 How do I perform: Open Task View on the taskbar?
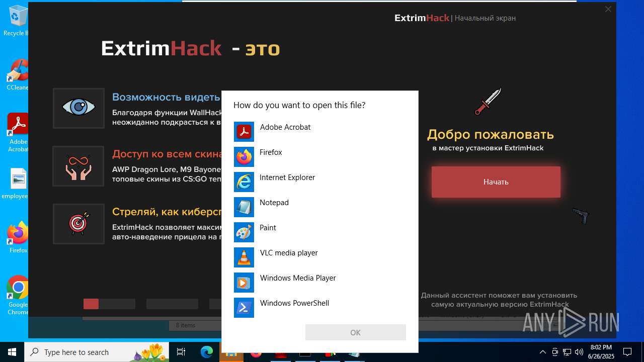(x=181, y=352)
